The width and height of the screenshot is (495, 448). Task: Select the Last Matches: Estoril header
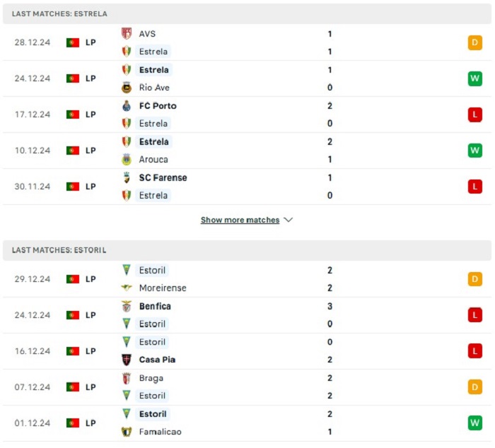click(248, 250)
